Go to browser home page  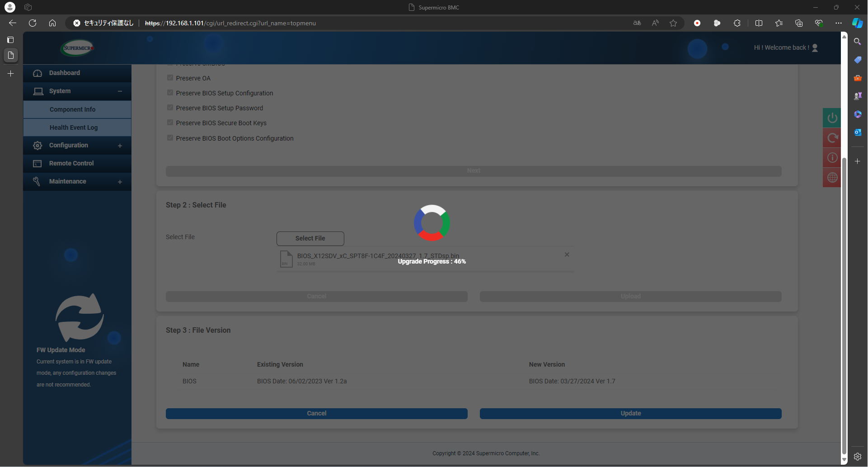(x=52, y=23)
